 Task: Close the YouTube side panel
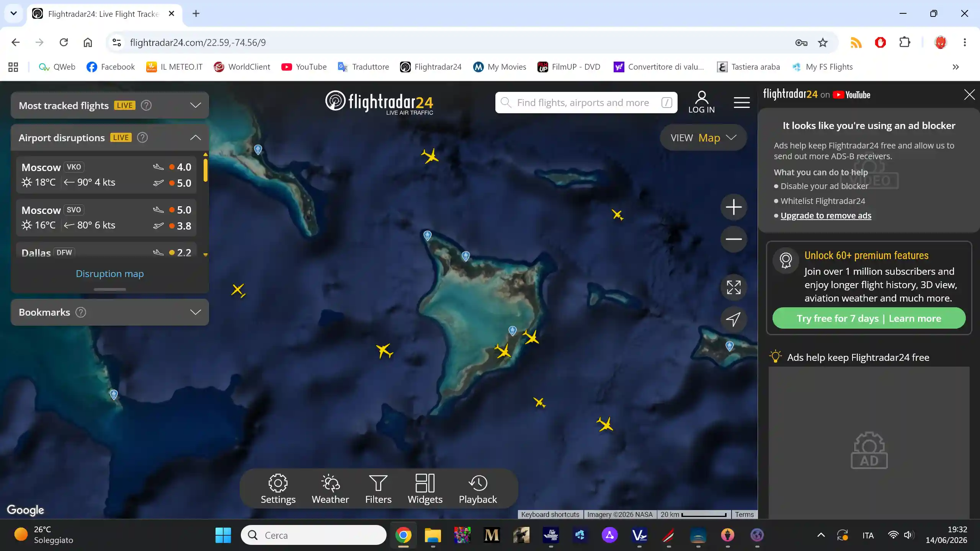pos(969,95)
